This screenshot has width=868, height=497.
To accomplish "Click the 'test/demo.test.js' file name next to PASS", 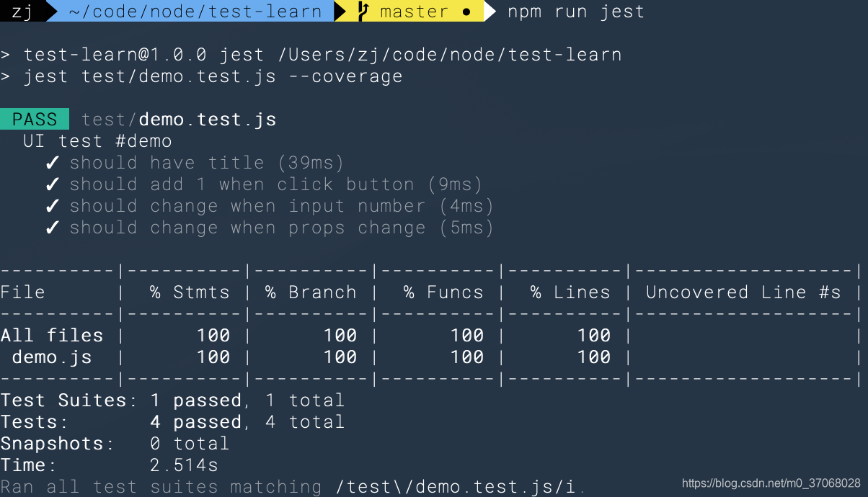I will [x=179, y=120].
